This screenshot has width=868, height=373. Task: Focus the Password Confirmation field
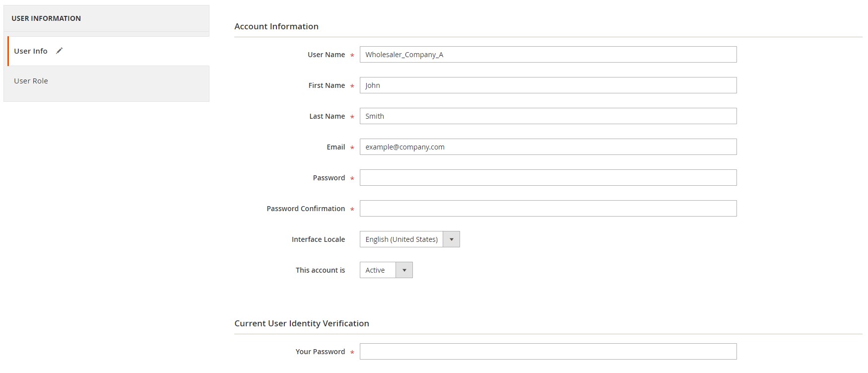pyautogui.click(x=548, y=209)
